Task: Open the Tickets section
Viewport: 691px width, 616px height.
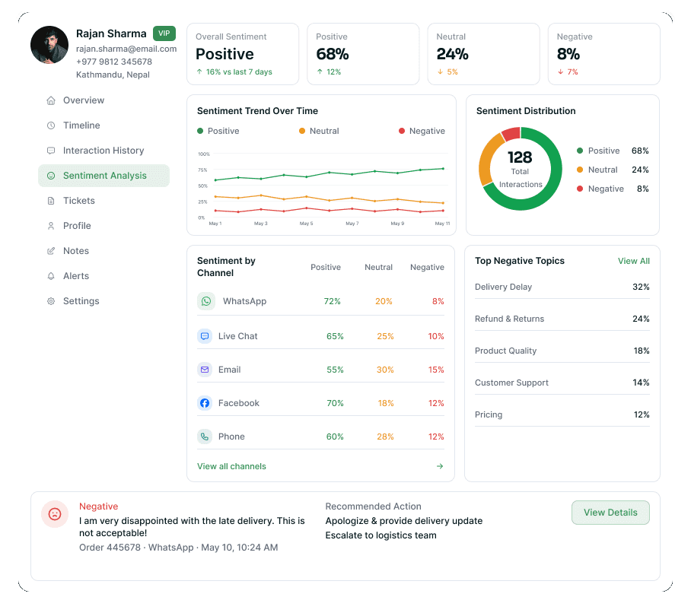Action: 104,201
